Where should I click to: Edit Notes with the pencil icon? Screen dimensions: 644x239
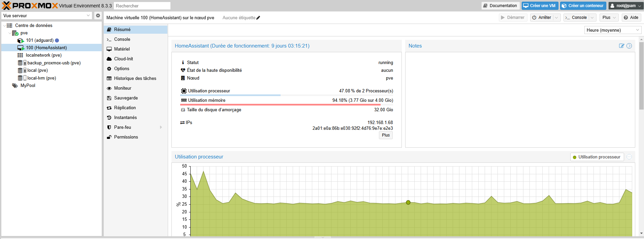tap(621, 46)
